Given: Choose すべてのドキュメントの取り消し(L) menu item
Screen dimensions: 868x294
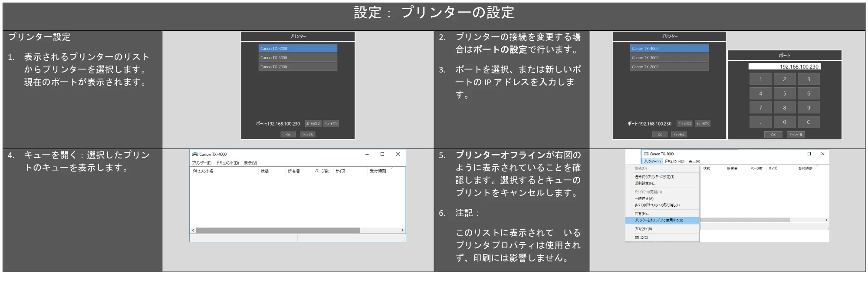Looking at the screenshot, I should tap(662, 205).
